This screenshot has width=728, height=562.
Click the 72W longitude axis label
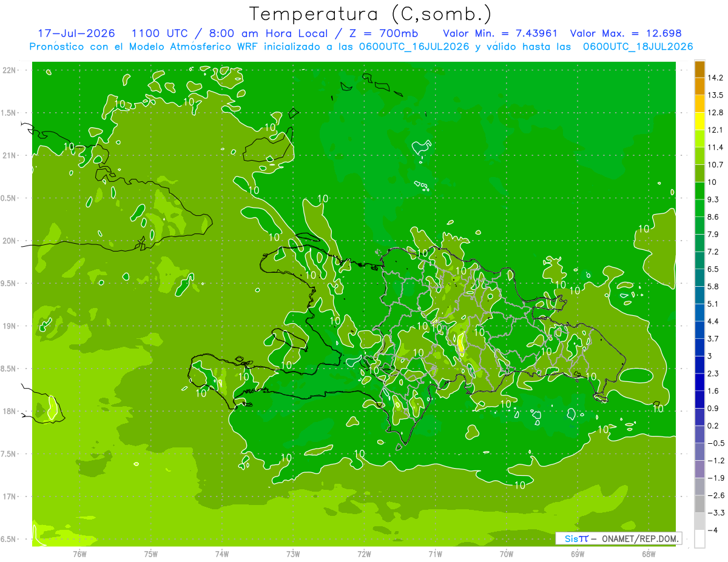[x=364, y=554]
